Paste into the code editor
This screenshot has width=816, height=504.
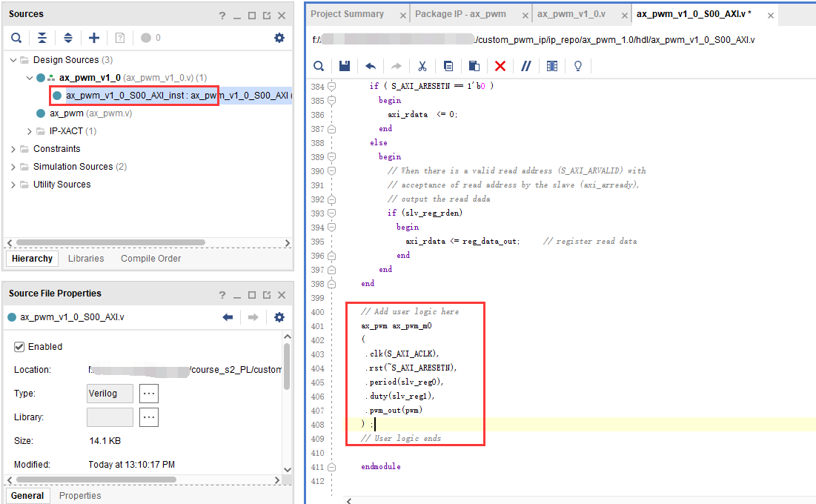[x=474, y=66]
